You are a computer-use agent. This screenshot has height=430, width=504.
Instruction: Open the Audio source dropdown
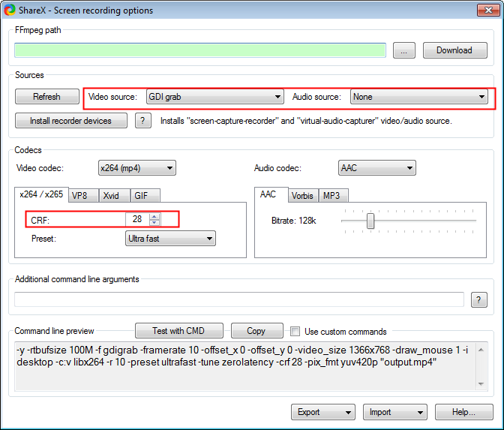tap(418, 97)
